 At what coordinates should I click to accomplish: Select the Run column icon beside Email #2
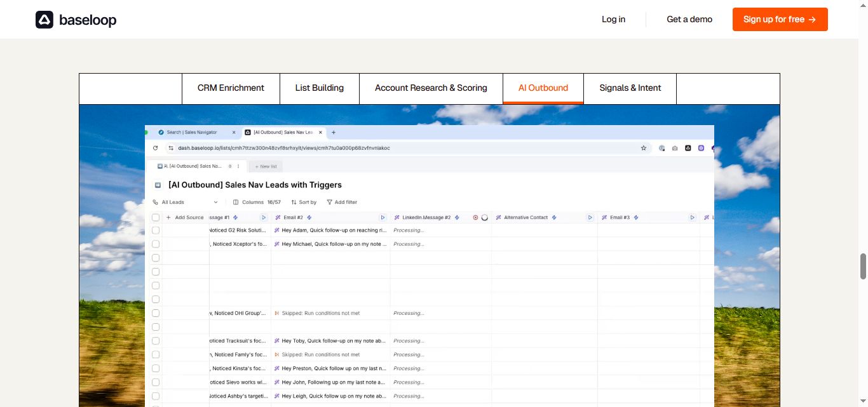pyautogui.click(x=383, y=217)
